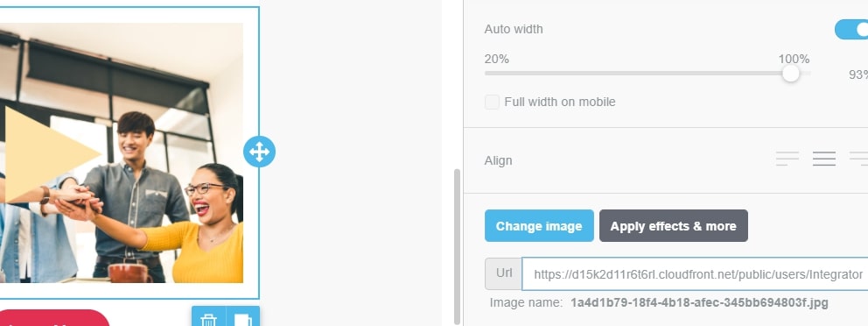Duplicate the image block using copy icon
The height and width of the screenshot is (326, 868).
click(x=243, y=318)
